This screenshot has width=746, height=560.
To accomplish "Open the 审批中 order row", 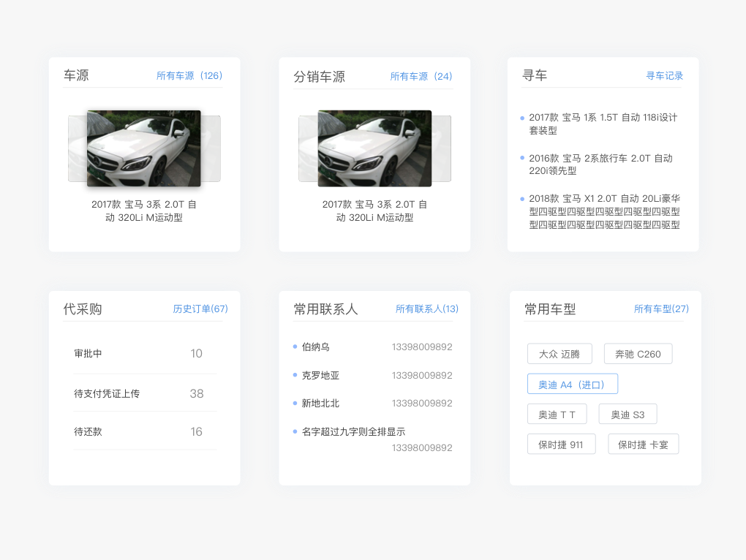I will (145, 354).
